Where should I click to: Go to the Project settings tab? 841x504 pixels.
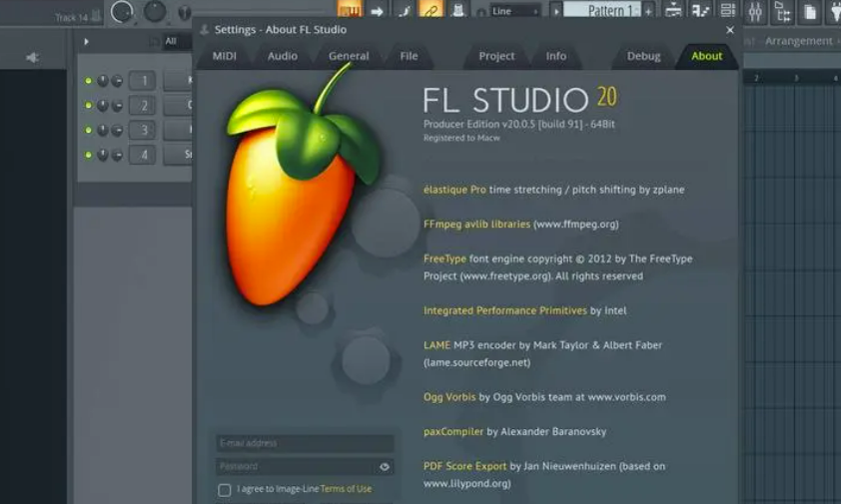tap(496, 56)
